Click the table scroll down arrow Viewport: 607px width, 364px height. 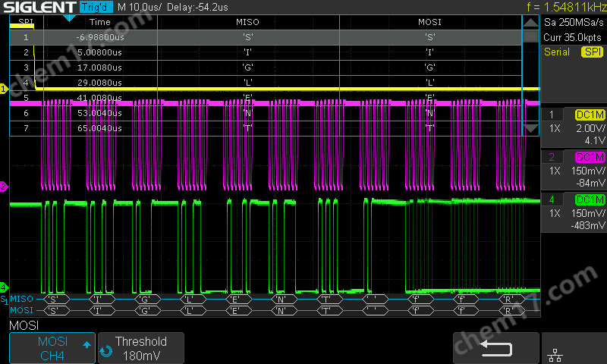[530, 128]
